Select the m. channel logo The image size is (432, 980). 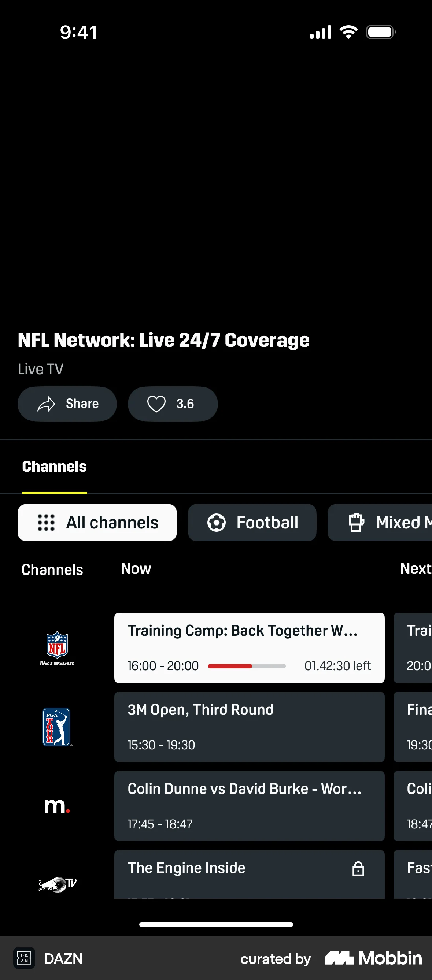click(56, 806)
